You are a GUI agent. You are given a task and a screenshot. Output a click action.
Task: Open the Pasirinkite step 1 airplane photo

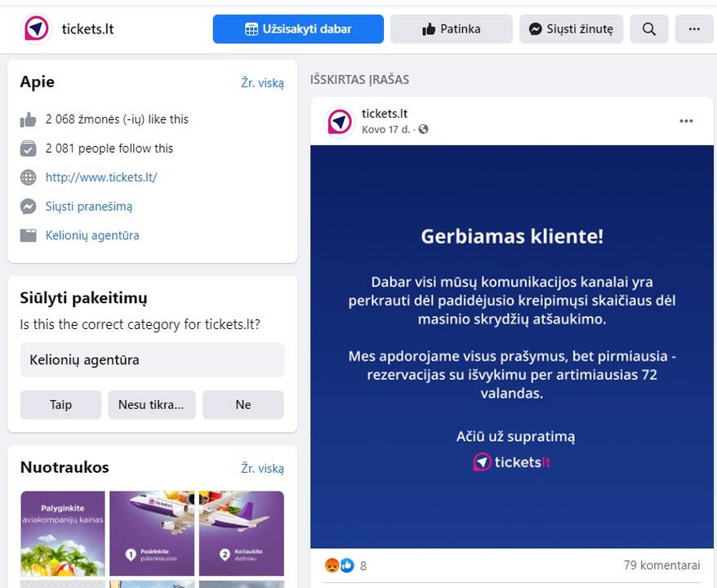point(152,533)
